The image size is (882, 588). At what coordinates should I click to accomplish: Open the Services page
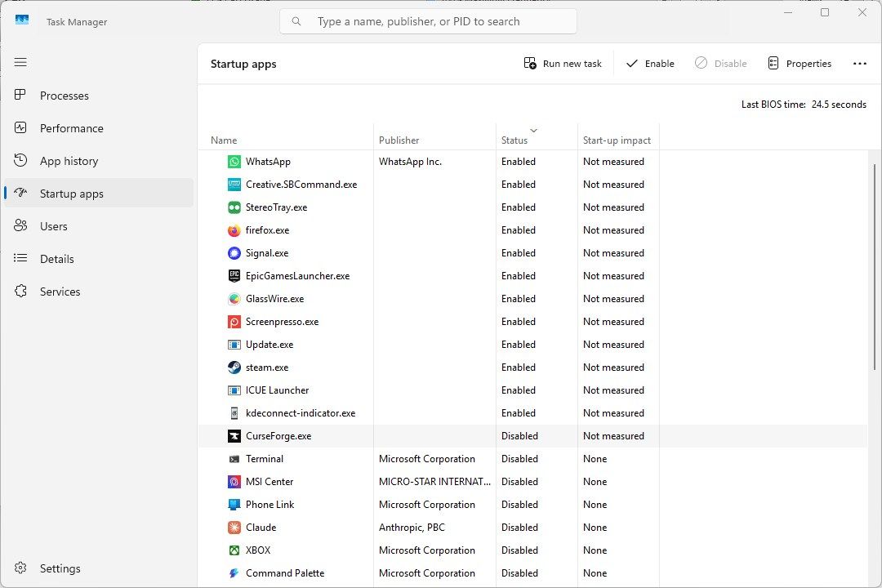pyautogui.click(x=99, y=292)
